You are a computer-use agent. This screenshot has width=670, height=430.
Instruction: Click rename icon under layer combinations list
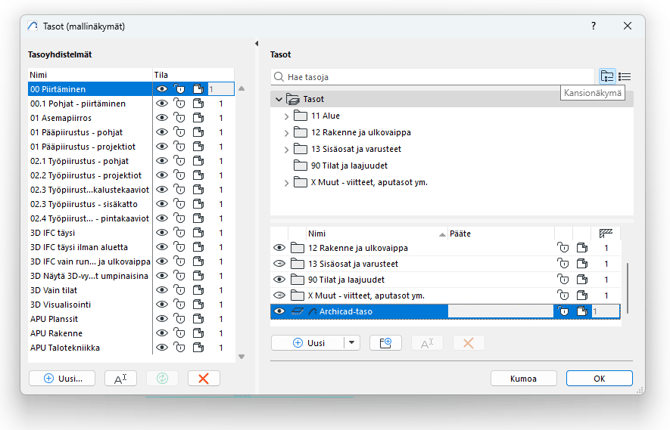point(119,379)
